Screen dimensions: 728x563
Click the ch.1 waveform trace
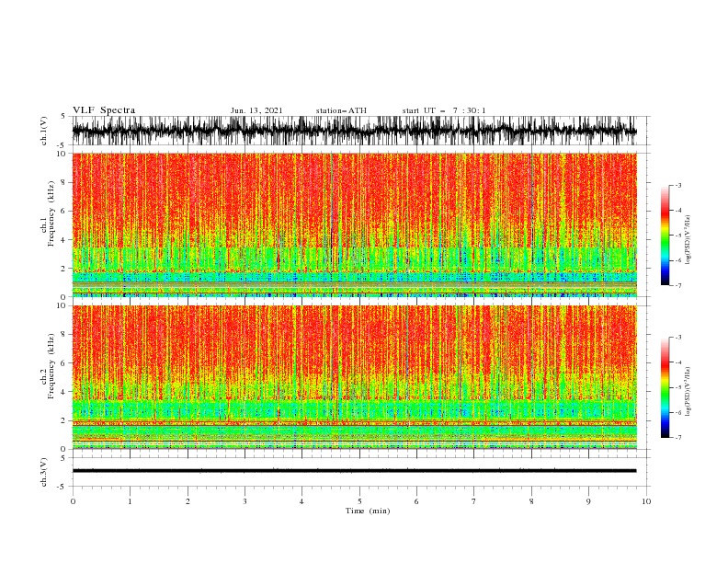[354, 131]
